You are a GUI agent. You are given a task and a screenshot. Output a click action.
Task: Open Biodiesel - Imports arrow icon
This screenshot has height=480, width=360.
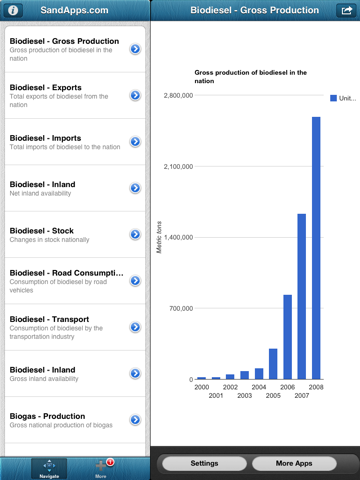[x=135, y=142]
